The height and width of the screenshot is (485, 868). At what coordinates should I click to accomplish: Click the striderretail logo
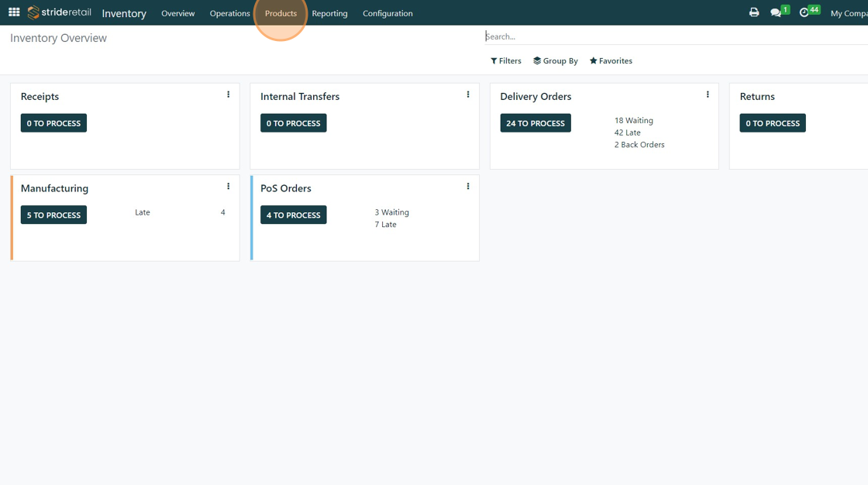click(x=59, y=12)
